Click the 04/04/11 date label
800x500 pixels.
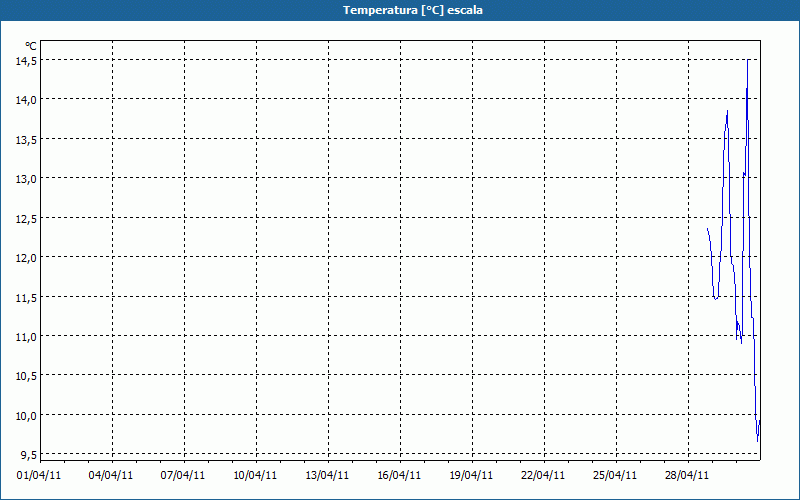pos(111,476)
